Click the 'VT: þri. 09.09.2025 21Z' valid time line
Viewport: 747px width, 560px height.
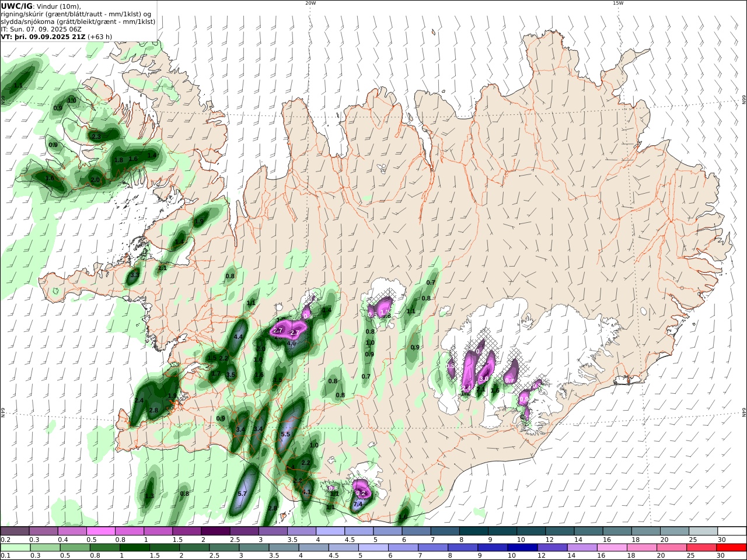click(44, 36)
